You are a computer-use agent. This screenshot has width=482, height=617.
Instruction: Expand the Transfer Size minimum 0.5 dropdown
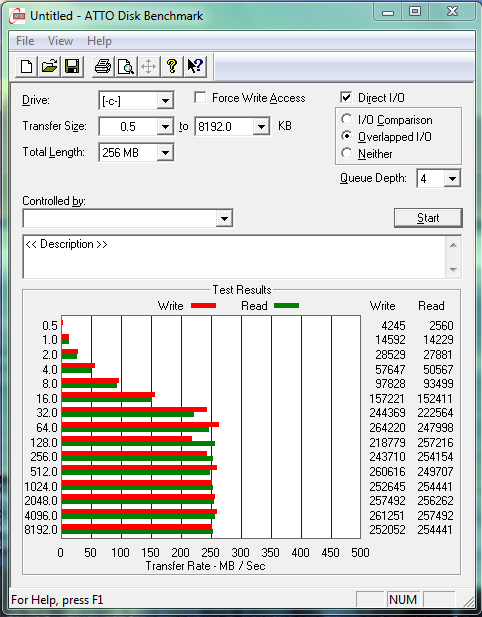(165, 127)
